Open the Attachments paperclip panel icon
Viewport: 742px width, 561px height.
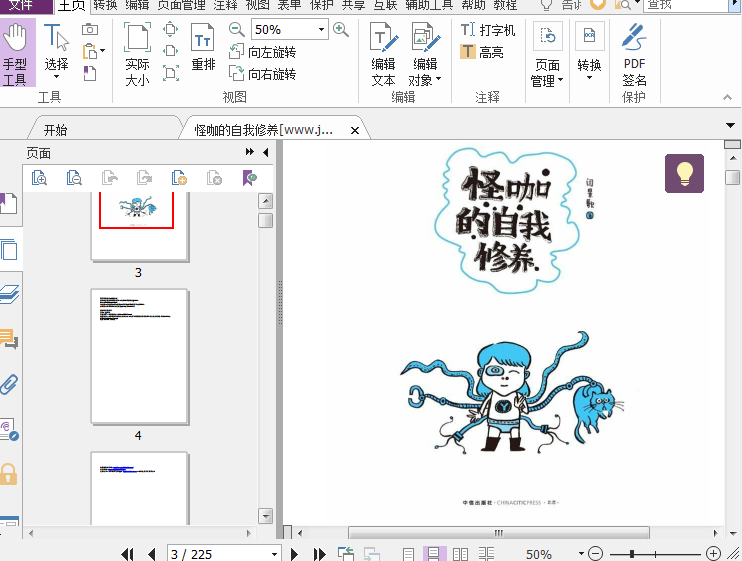click(9, 384)
